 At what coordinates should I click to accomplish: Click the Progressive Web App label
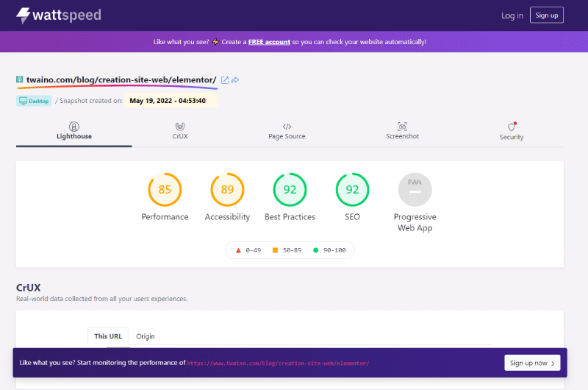coord(415,222)
